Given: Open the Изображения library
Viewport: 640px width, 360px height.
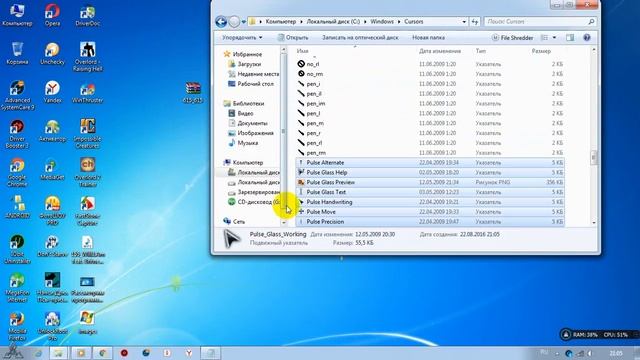Looking at the screenshot, I should [251, 133].
